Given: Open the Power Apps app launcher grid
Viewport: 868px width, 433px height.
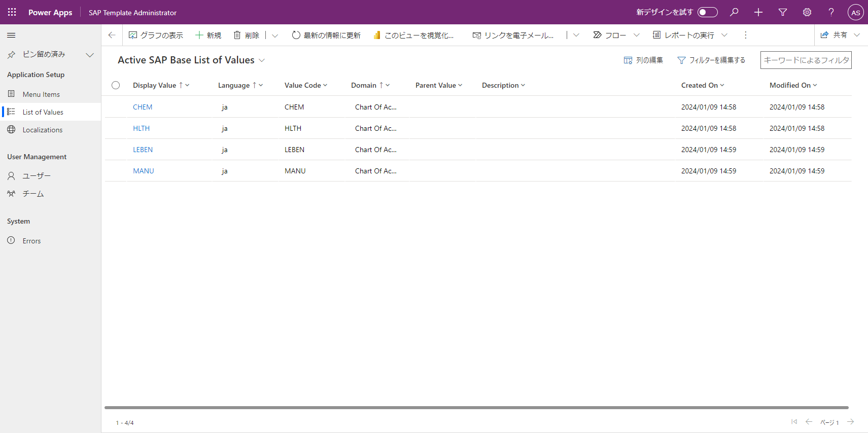Looking at the screenshot, I should click(12, 12).
